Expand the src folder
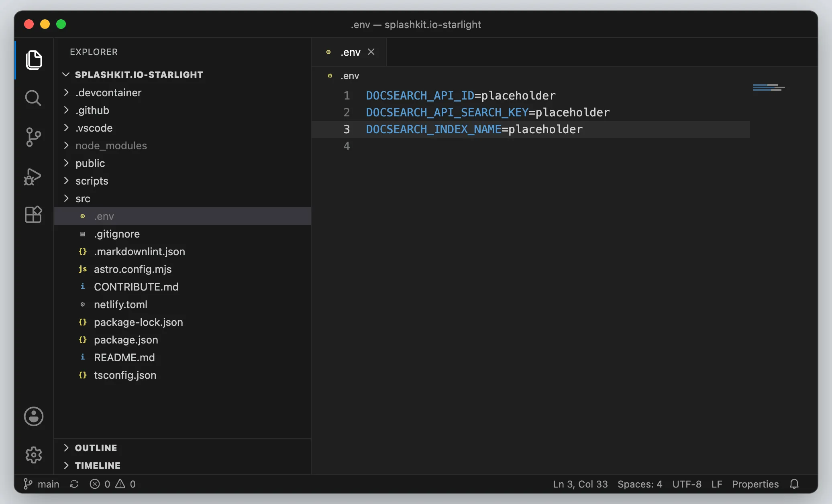 tap(182, 199)
